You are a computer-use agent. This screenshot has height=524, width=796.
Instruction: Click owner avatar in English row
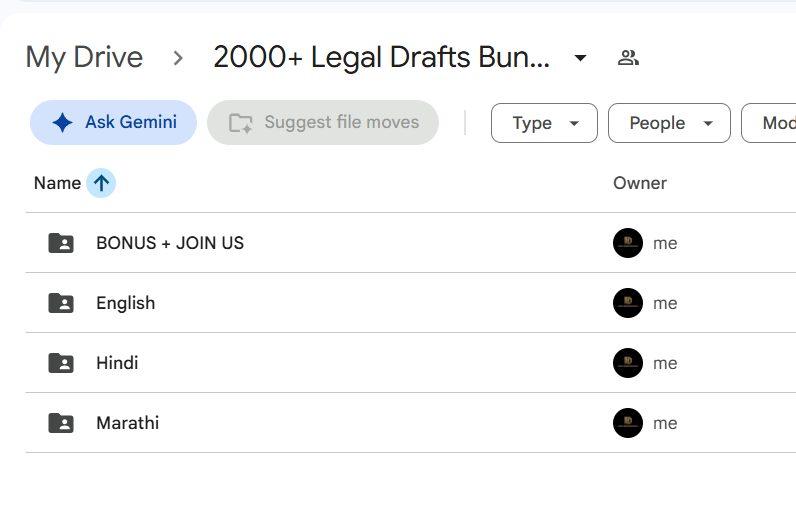(x=628, y=303)
